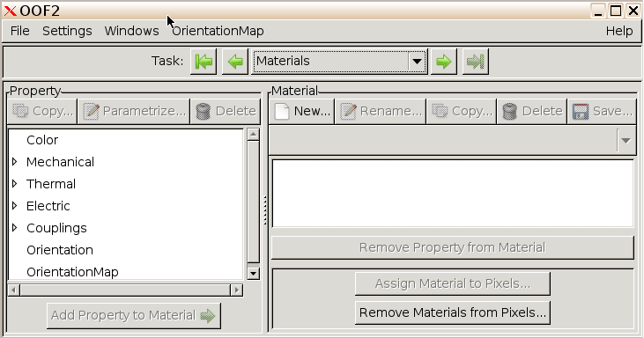The height and width of the screenshot is (338, 644).
Task: Select the Thermal tree row
Action: [126, 183]
